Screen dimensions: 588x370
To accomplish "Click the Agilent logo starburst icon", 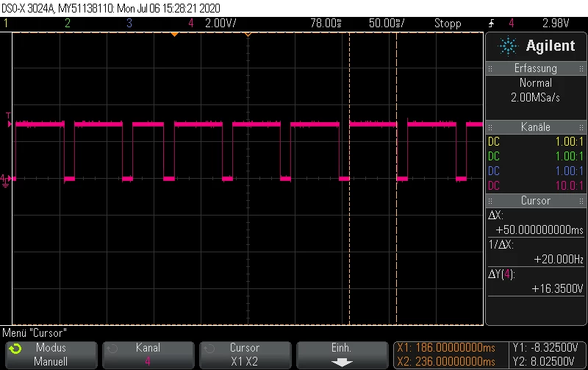I will tap(508, 46).
